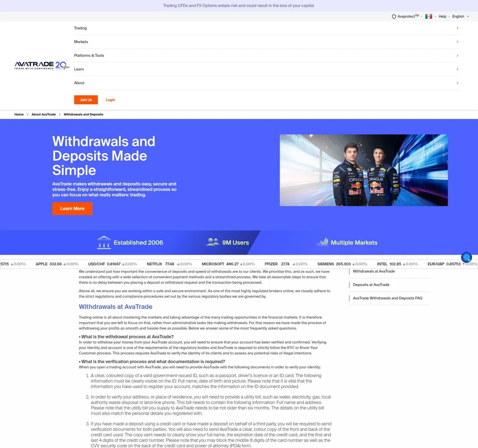Open the Markets menu item

coord(266,42)
